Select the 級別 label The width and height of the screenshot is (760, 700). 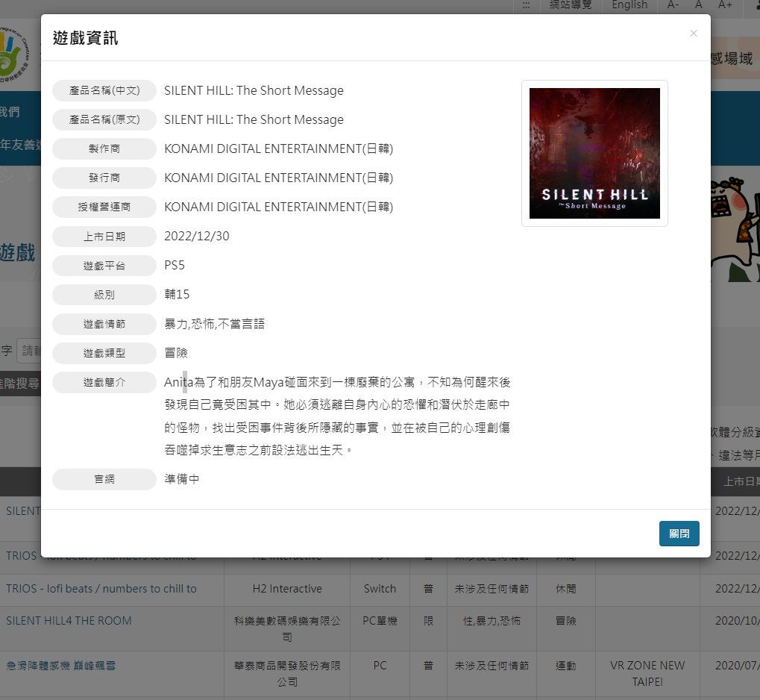pos(104,295)
